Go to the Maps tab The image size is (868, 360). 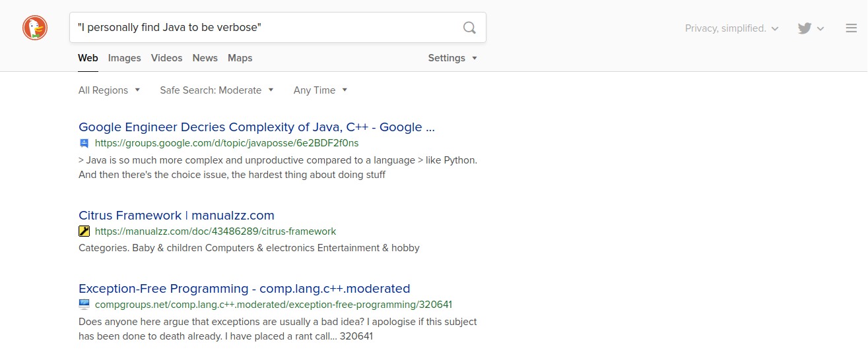tap(240, 58)
